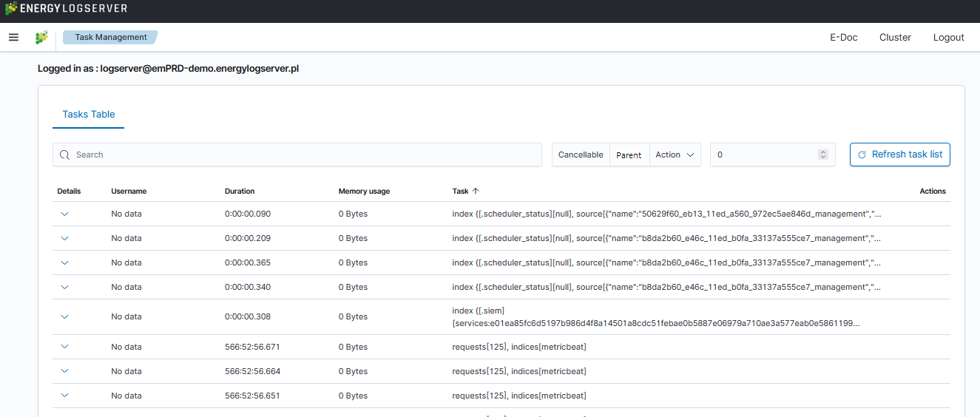980x417 pixels.
Task: Expand details of the .siem index task
Action: [x=64, y=316]
